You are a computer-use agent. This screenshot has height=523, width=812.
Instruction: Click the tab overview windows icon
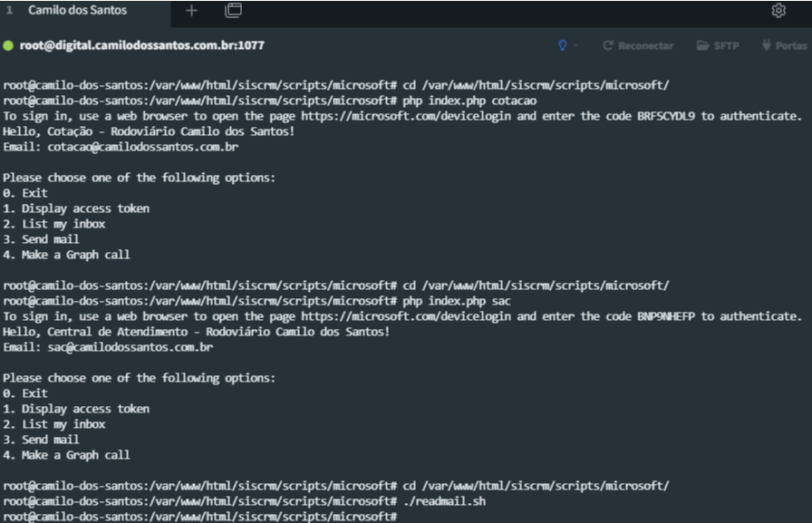(x=233, y=11)
